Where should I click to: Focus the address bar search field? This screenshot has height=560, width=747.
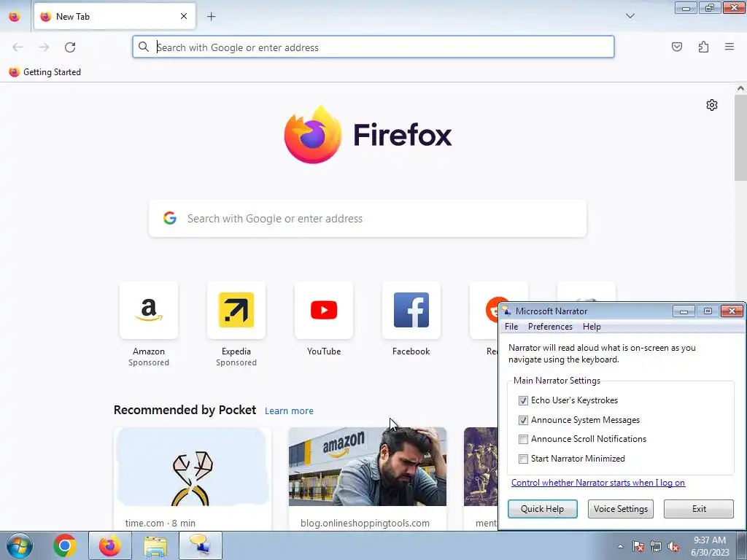pyautogui.click(x=373, y=47)
